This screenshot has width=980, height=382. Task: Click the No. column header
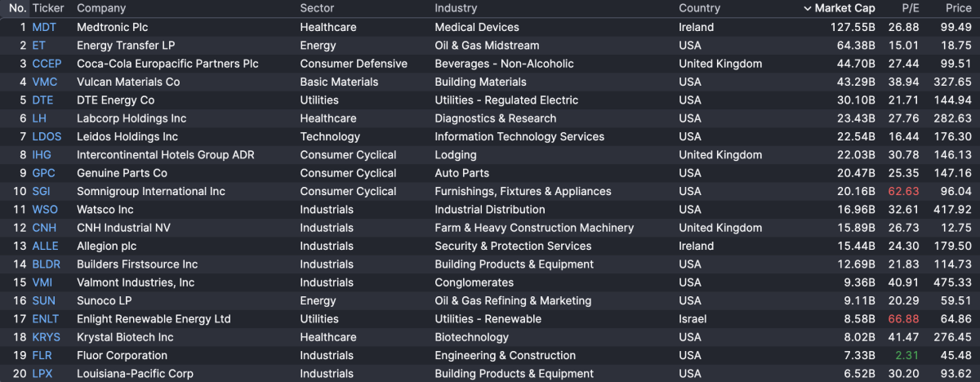(18, 8)
